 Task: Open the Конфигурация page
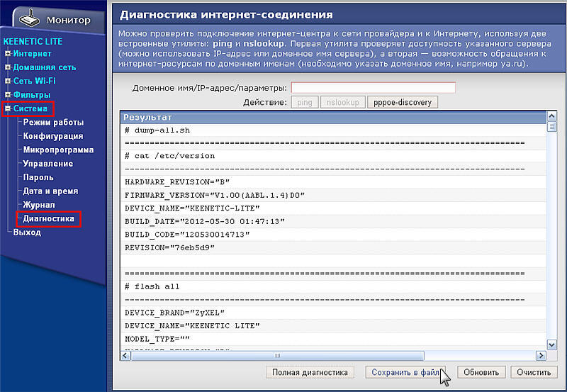pos(53,136)
